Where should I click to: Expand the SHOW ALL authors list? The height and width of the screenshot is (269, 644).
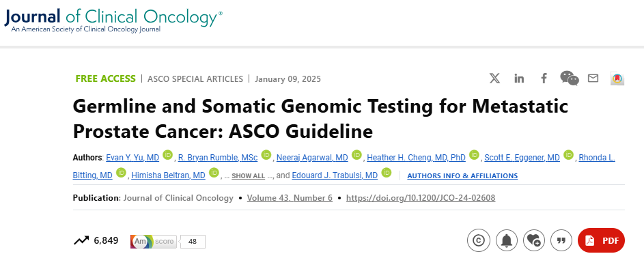[x=248, y=176]
